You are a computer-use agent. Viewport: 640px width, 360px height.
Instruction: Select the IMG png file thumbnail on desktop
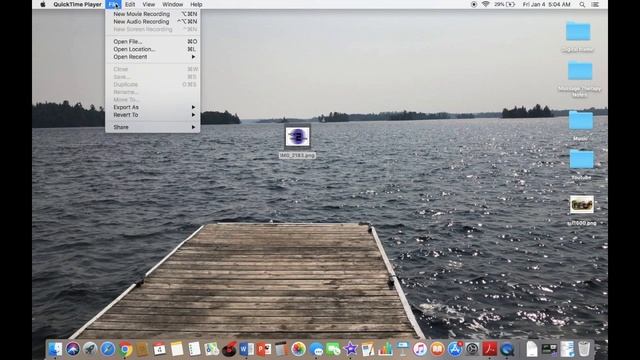[298, 137]
